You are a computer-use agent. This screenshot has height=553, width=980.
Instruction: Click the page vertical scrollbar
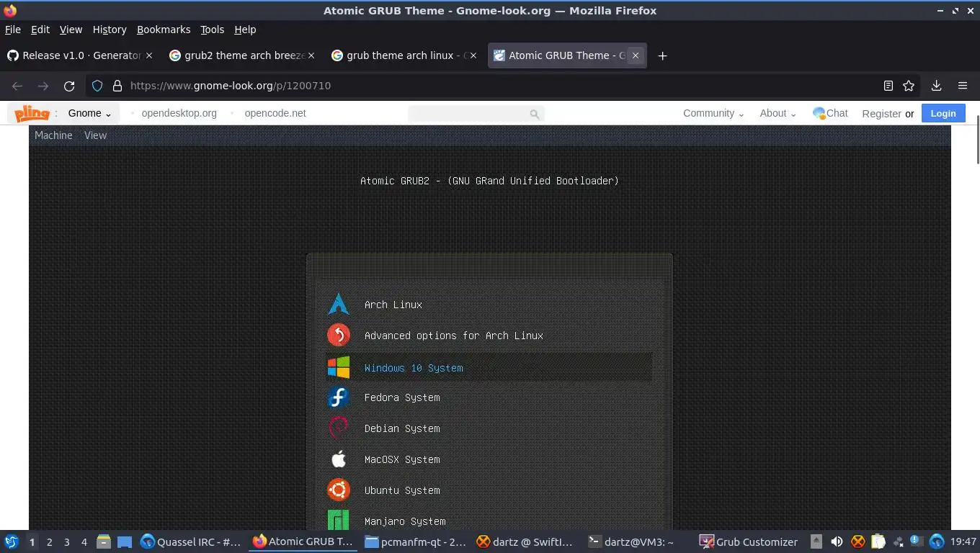click(x=976, y=139)
